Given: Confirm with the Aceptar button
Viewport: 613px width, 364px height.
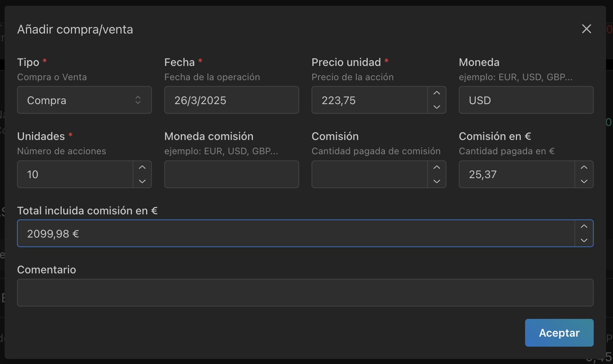Looking at the screenshot, I should 559,333.
